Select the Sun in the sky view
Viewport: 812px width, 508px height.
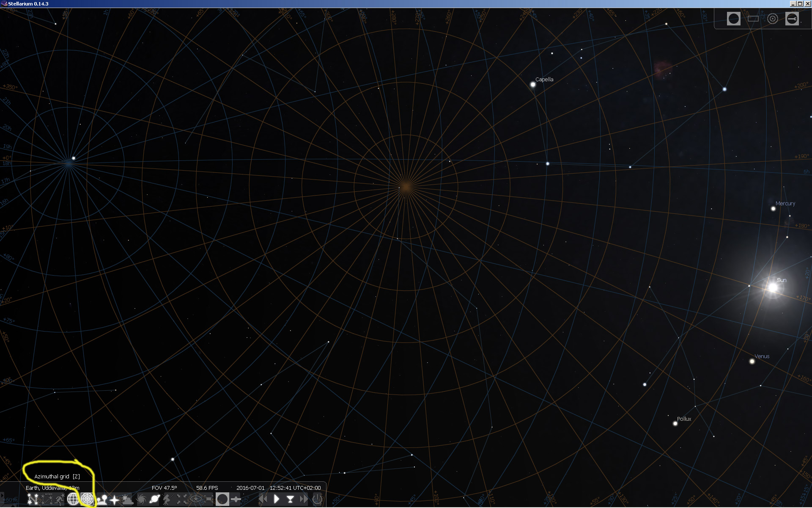coord(773,288)
